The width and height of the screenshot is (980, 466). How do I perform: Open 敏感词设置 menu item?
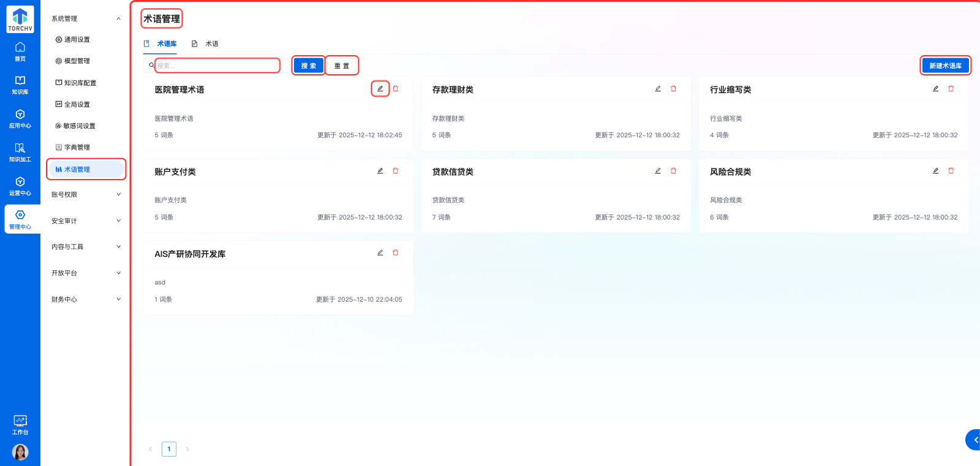pos(86,126)
